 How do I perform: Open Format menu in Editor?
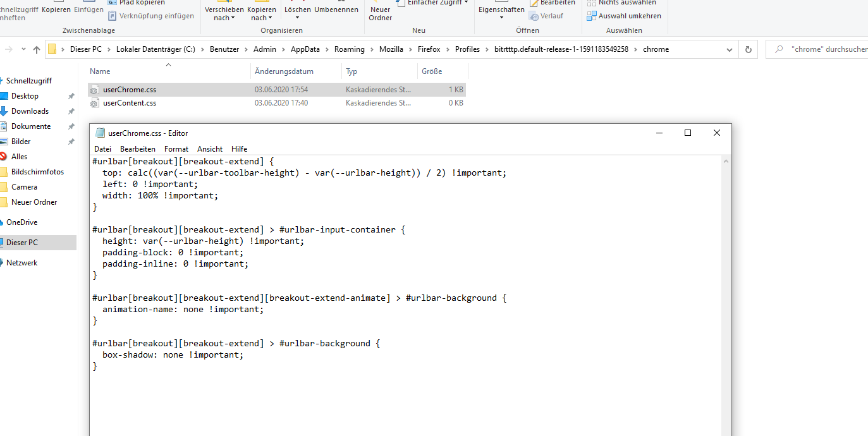[176, 149]
